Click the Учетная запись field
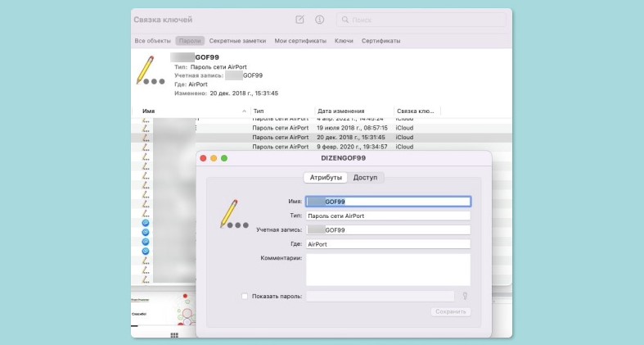The image size is (644, 345). [388, 229]
